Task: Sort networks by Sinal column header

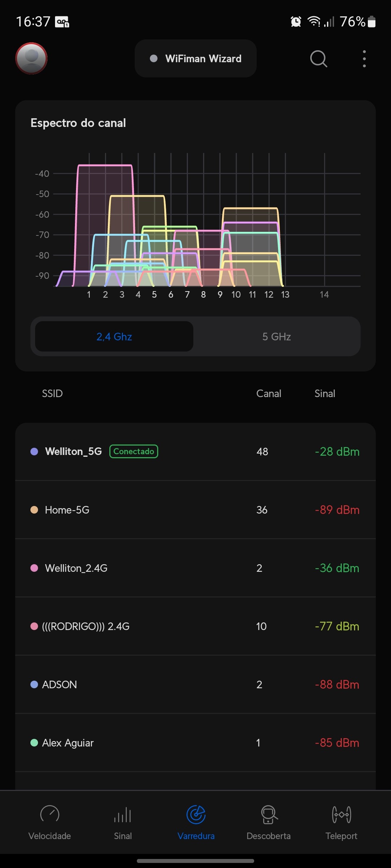Action: click(x=325, y=393)
